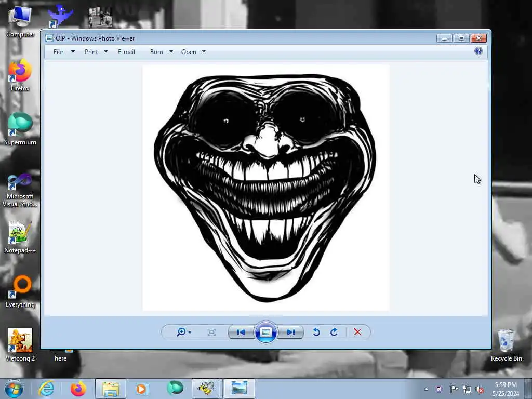Open the network tray icon
Screen dimensions: 532x399
coord(467,389)
